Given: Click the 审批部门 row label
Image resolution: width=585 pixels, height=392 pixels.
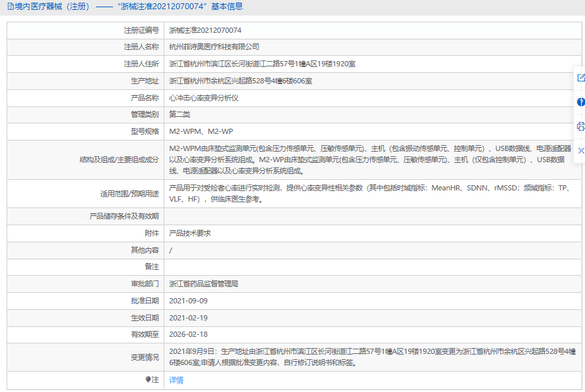Looking at the screenshot, I should 145,284.
